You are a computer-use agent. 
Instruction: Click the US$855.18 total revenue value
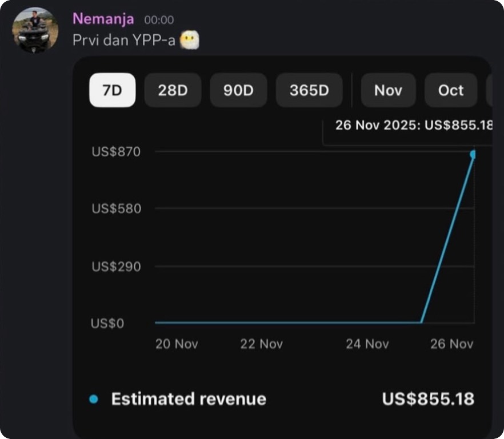(428, 399)
